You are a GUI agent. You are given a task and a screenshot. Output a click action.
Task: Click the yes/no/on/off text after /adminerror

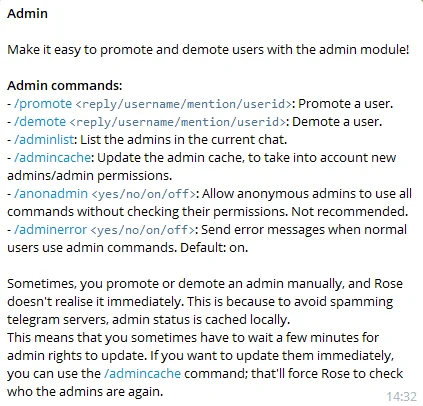click(x=143, y=230)
